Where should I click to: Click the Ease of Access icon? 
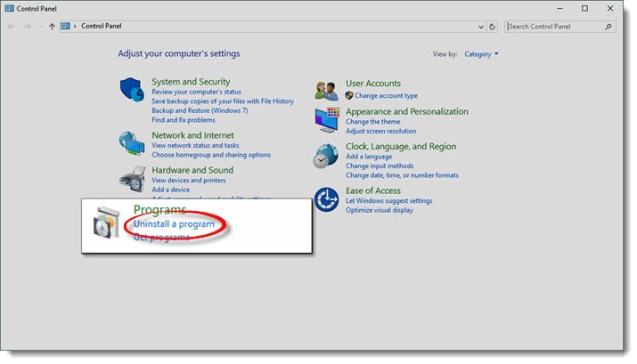coord(326,199)
